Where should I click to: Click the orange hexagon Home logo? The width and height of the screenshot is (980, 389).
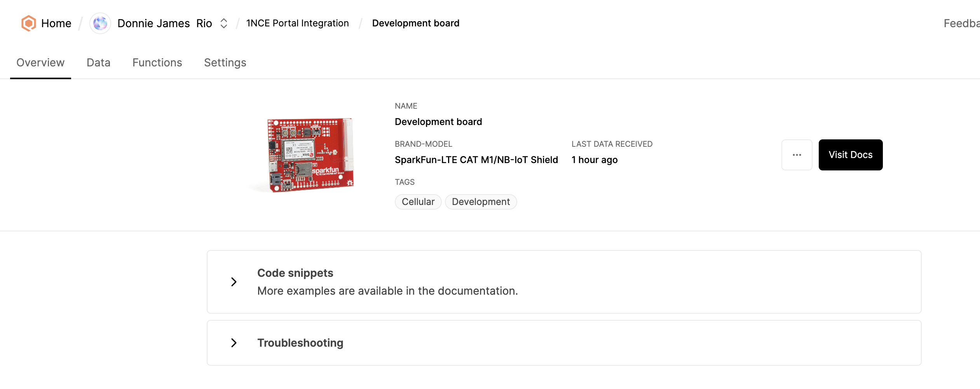pyautogui.click(x=28, y=23)
